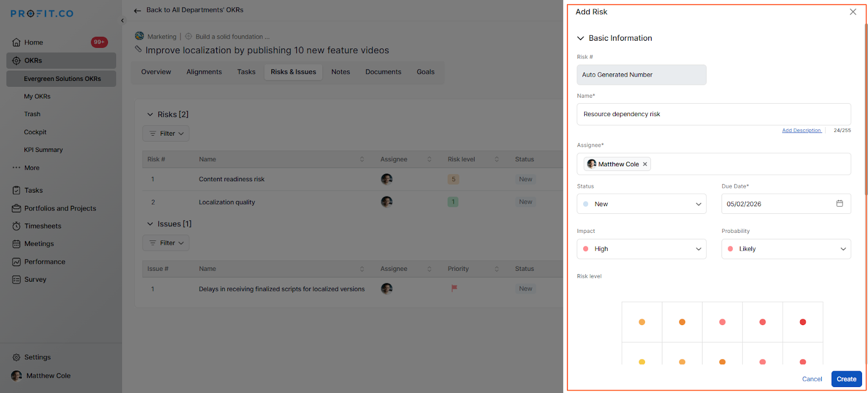
Task: Click the Performance icon in sidebar
Action: pos(16,262)
